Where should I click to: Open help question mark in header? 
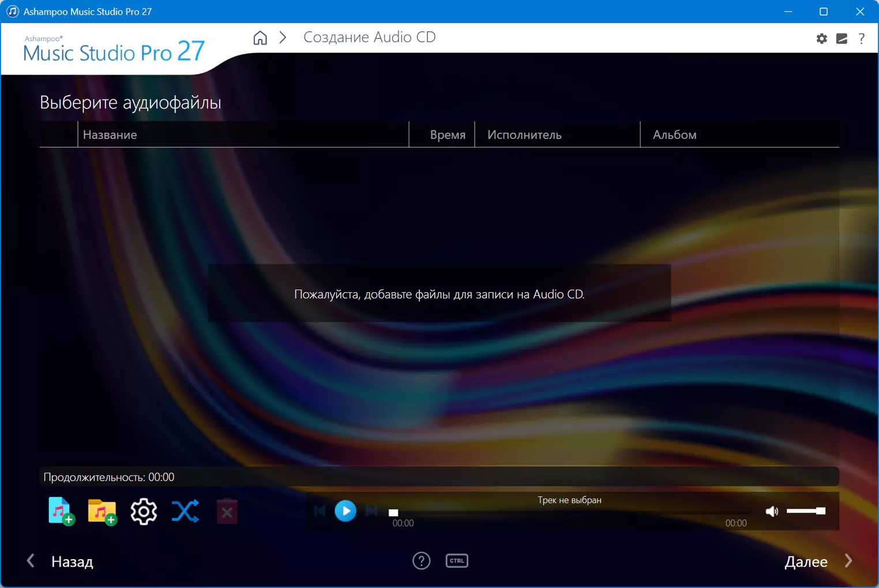click(x=862, y=39)
